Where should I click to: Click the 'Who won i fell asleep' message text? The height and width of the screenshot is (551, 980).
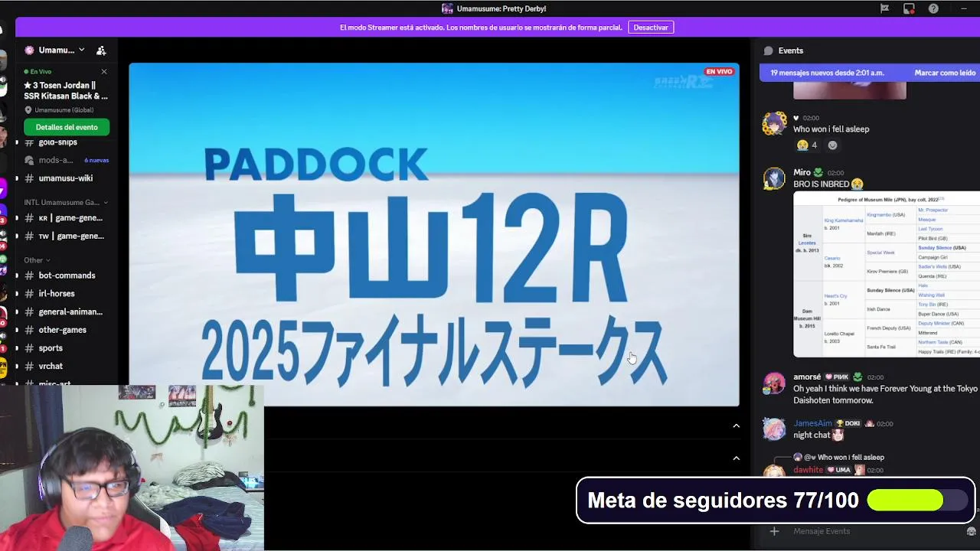(831, 129)
